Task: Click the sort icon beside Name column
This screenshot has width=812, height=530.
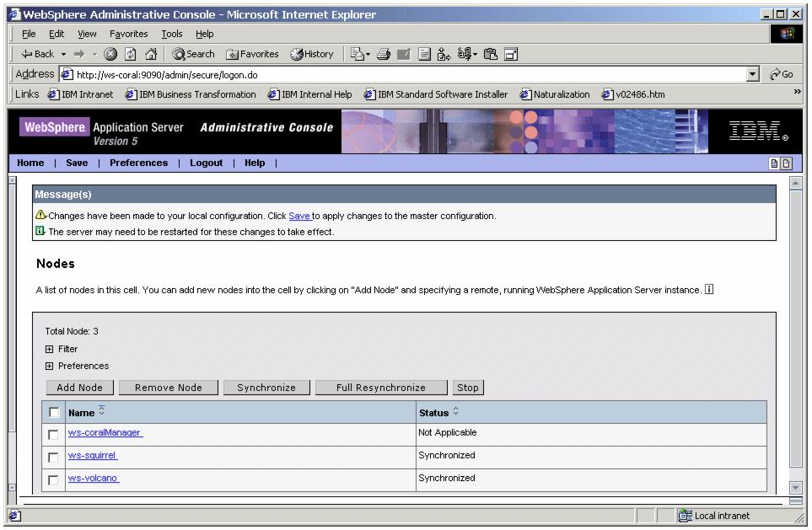Action: pyautogui.click(x=101, y=410)
